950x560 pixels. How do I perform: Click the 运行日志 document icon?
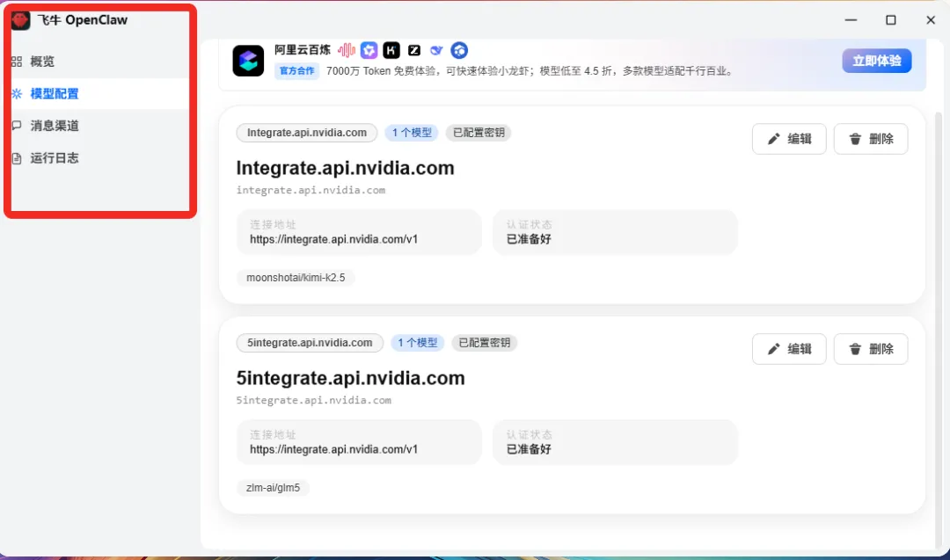coord(17,158)
